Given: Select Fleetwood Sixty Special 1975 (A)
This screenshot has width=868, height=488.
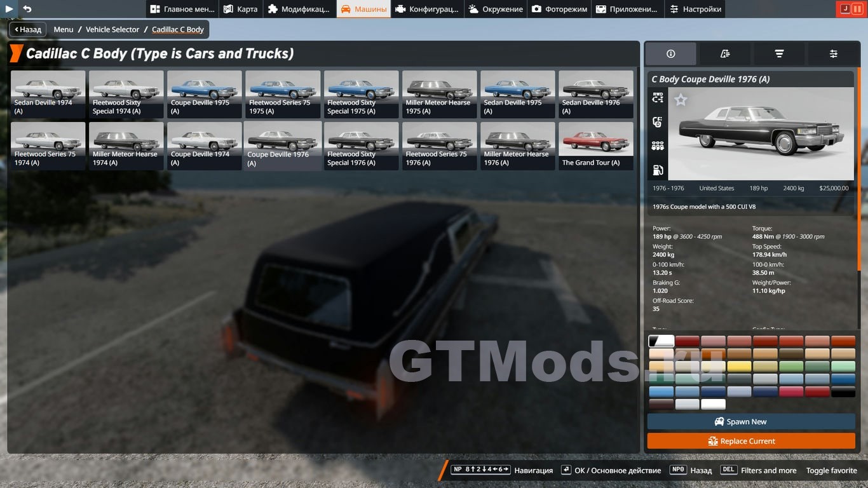Looking at the screenshot, I should (x=362, y=94).
